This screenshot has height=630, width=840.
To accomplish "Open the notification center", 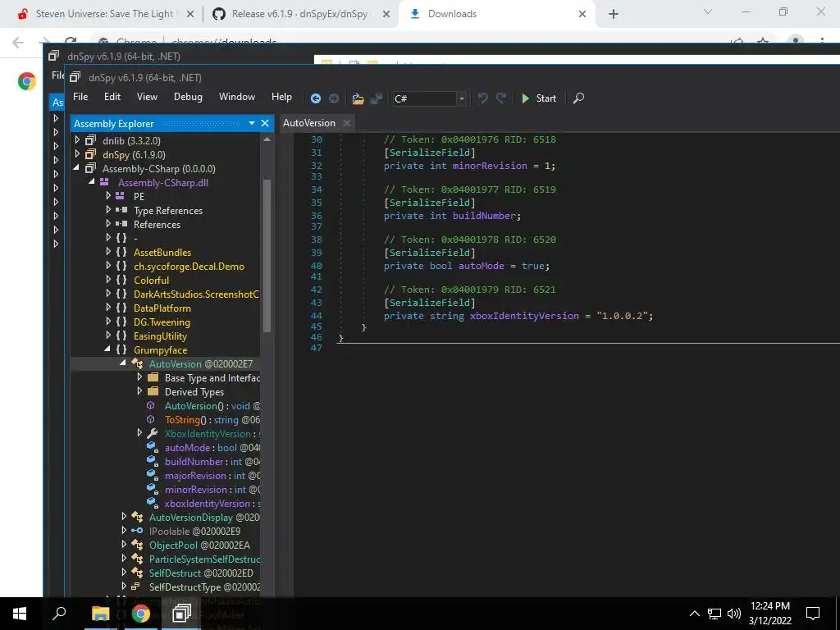I will click(813, 614).
